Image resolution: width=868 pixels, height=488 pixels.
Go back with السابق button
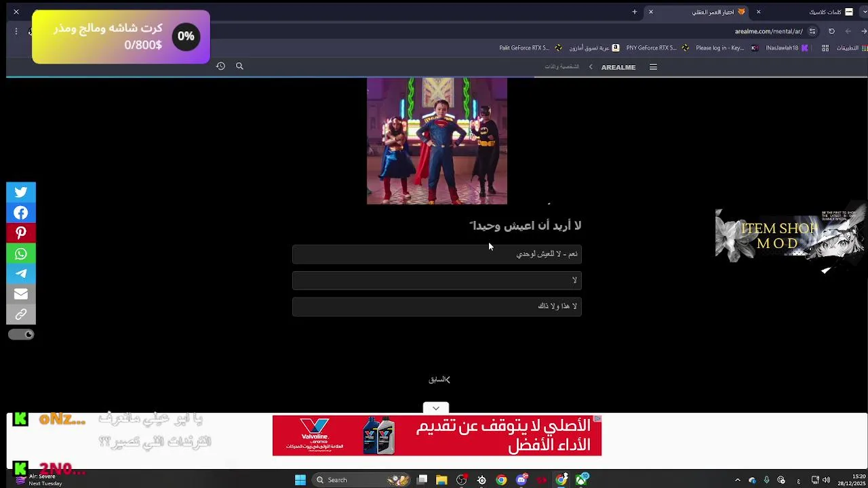(439, 380)
